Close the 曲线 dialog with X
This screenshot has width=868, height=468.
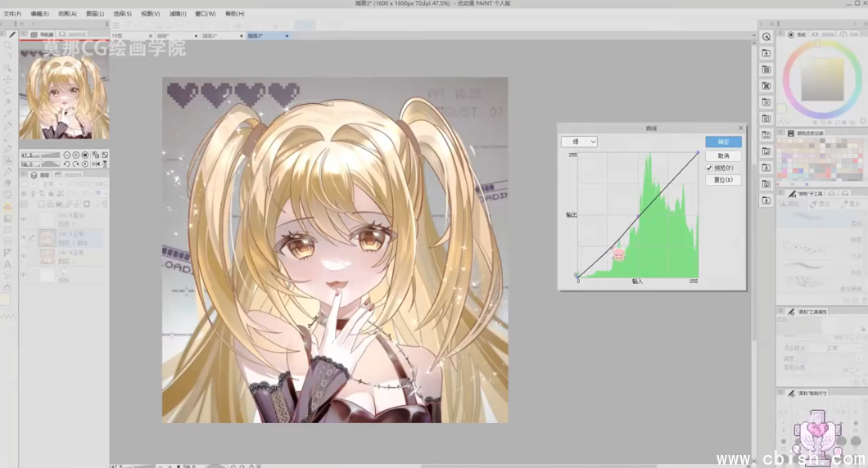[740, 128]
